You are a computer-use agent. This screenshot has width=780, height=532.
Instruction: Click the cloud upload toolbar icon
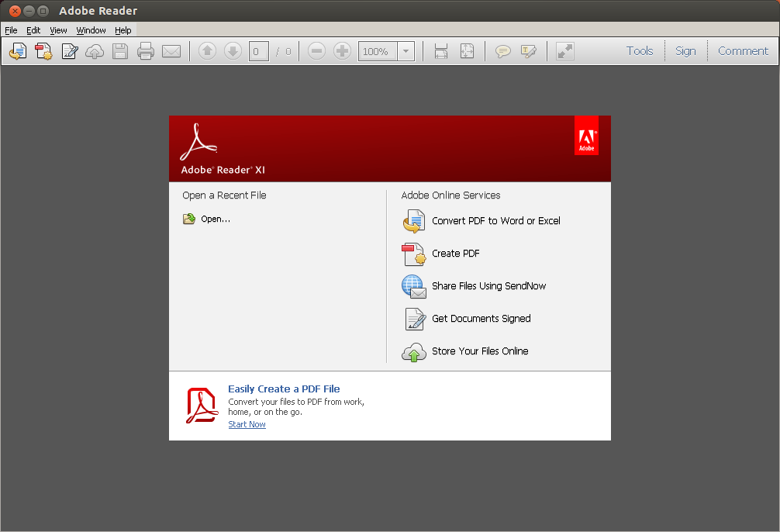point(95,51)
